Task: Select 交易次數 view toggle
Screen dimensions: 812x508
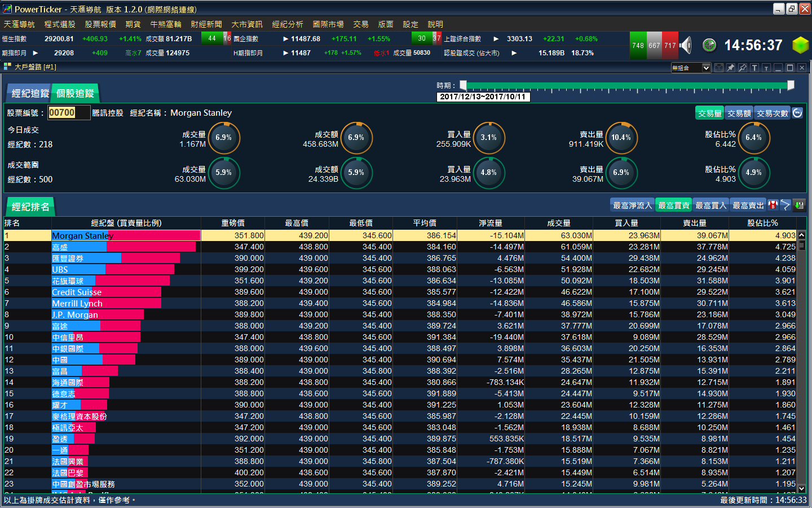Action: coord(773,113)
